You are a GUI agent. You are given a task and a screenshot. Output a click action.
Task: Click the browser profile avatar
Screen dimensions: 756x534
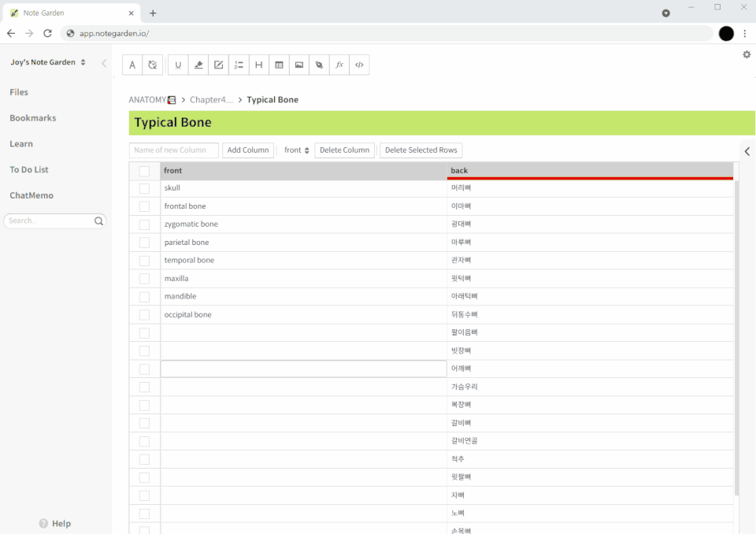coord(726,33)
